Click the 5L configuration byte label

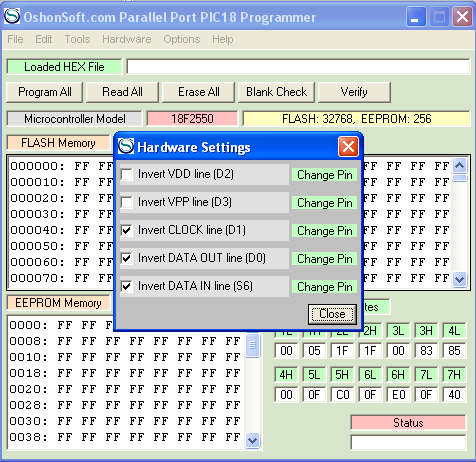click(x=314, y=375)
